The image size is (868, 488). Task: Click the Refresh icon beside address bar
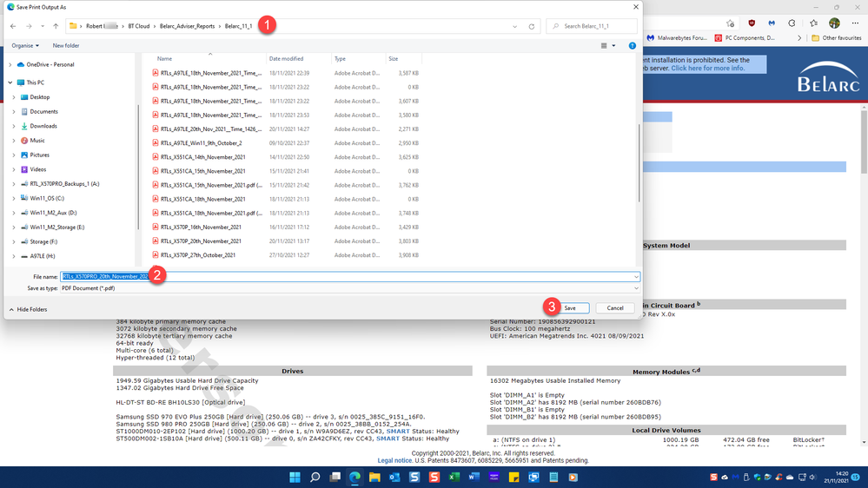click(532, 26)
